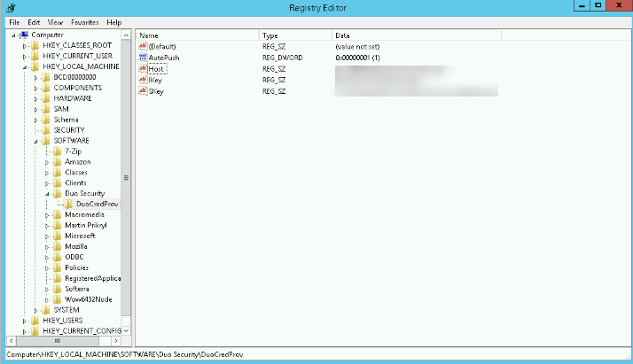Sort by the Name column header
633x364 pixels.
coord(195,35)
